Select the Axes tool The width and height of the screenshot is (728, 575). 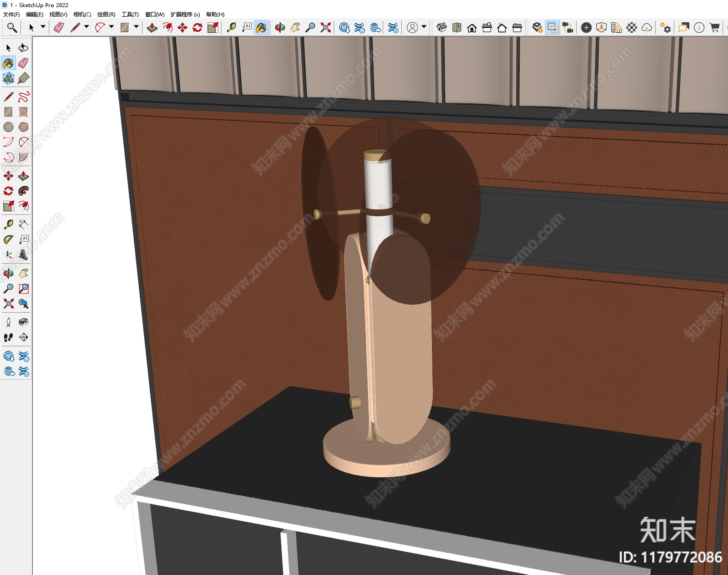(8, 255)
